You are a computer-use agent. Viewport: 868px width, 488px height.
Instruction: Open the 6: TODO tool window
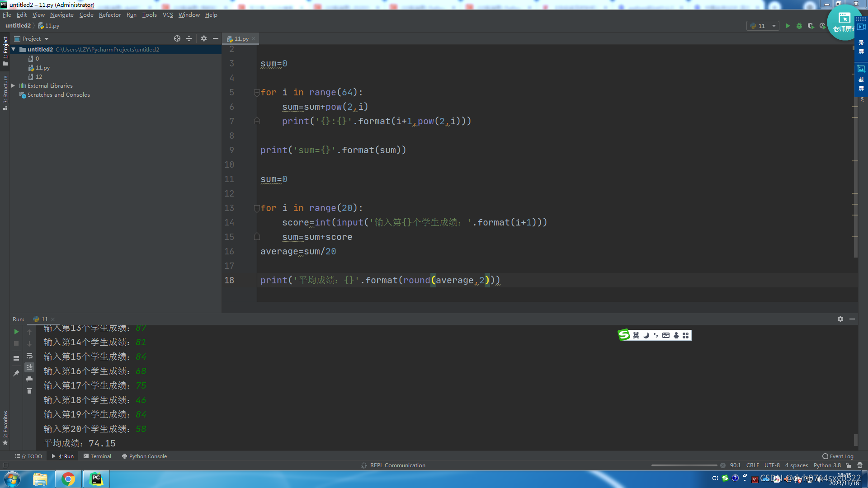28,456
